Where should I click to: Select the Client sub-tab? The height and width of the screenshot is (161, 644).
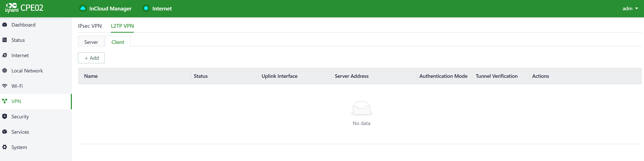[118, 42]
